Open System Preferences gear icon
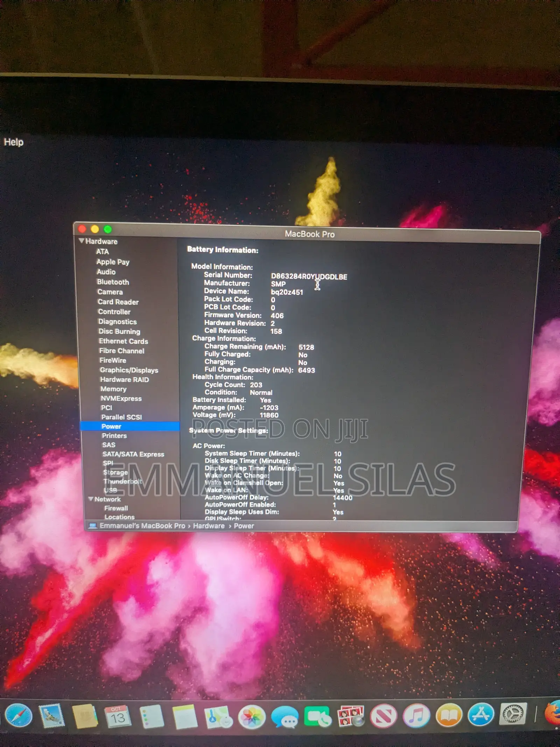 (x=513, y=713)
